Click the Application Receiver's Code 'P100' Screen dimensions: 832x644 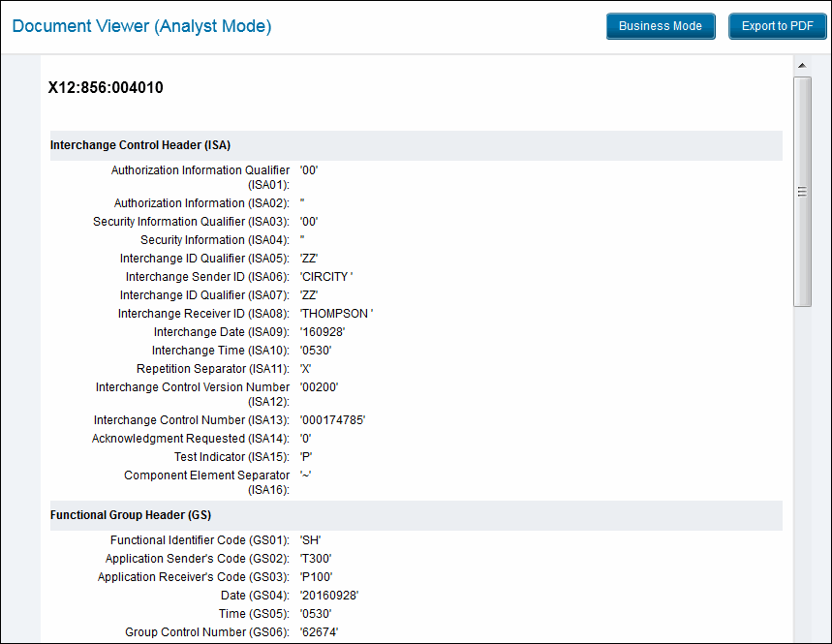click(x=317, y=577)
